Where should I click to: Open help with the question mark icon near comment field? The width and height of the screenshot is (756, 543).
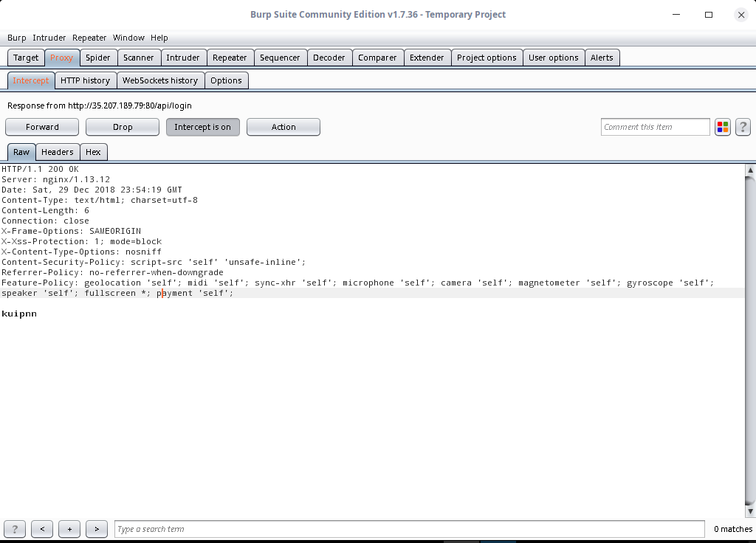743,127
